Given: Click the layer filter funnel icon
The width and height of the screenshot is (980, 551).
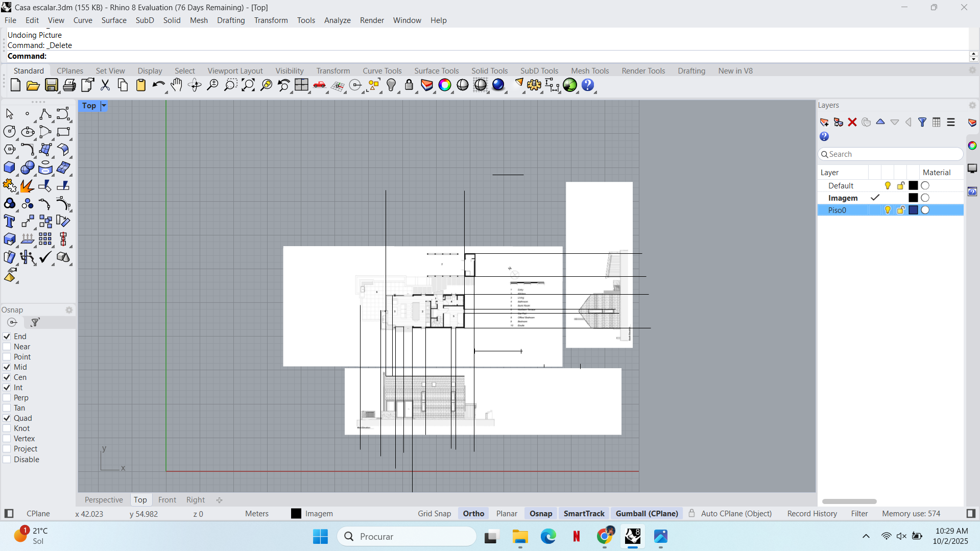Looking at the screenshot, I should coord(922,122).
